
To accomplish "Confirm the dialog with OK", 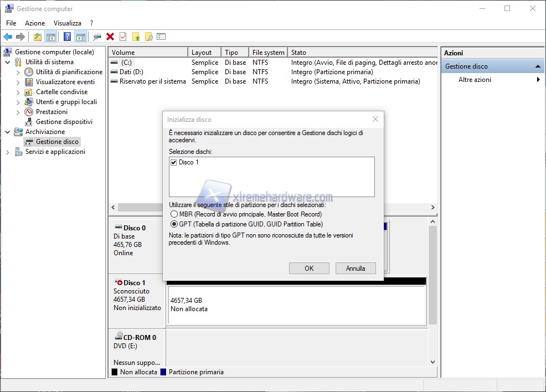I will click(309, 268).
